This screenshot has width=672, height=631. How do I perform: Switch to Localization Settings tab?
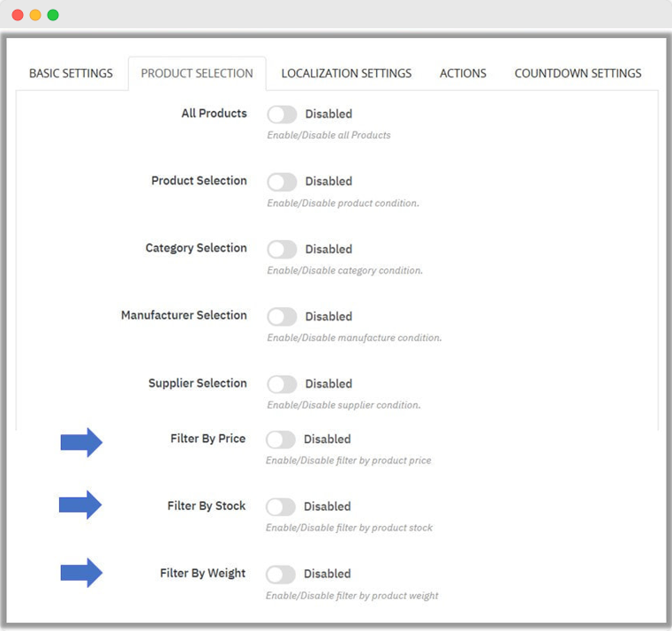click(346, 73)
